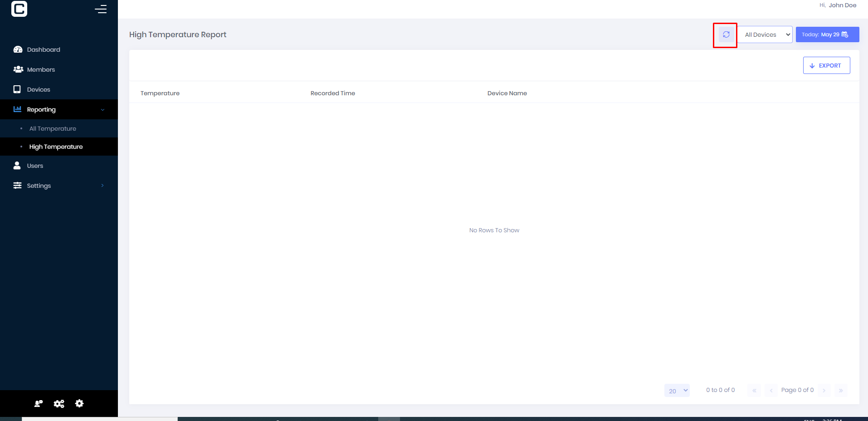Click the Dashboard icon in the sidebar
Viewport: 868px width, 421px height.
(18, 49)
